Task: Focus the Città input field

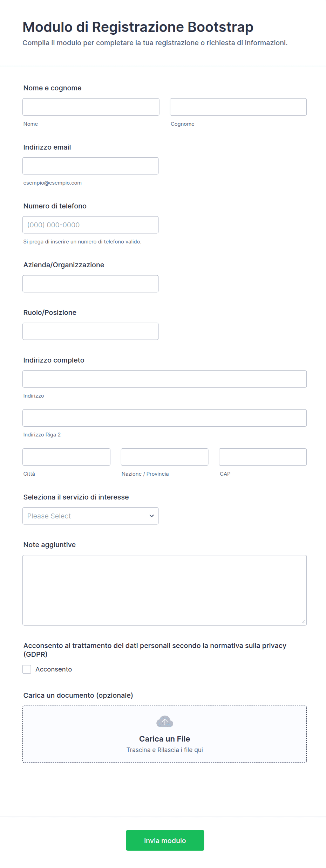Action: pos(66,457)
